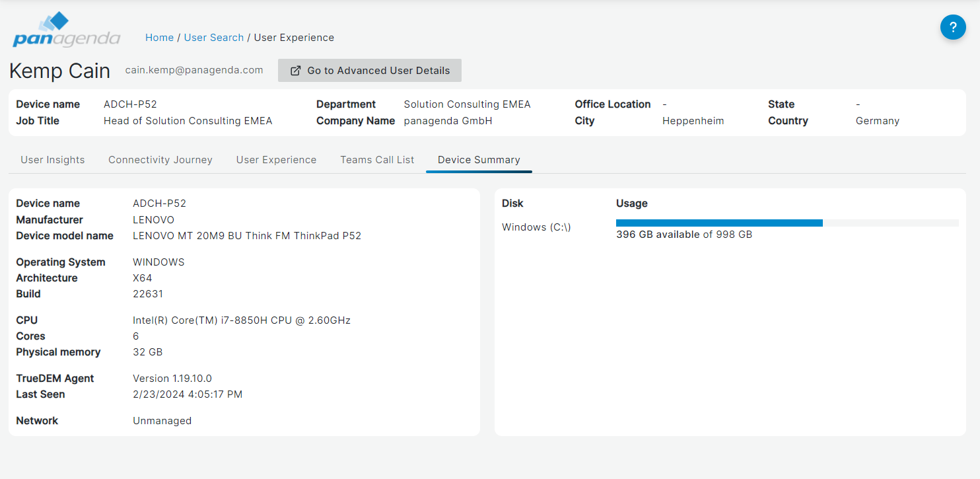The width and height of the screenshot is (980, 479).
Task: Open the help question mark button
Action: click(x=953, y=27)
